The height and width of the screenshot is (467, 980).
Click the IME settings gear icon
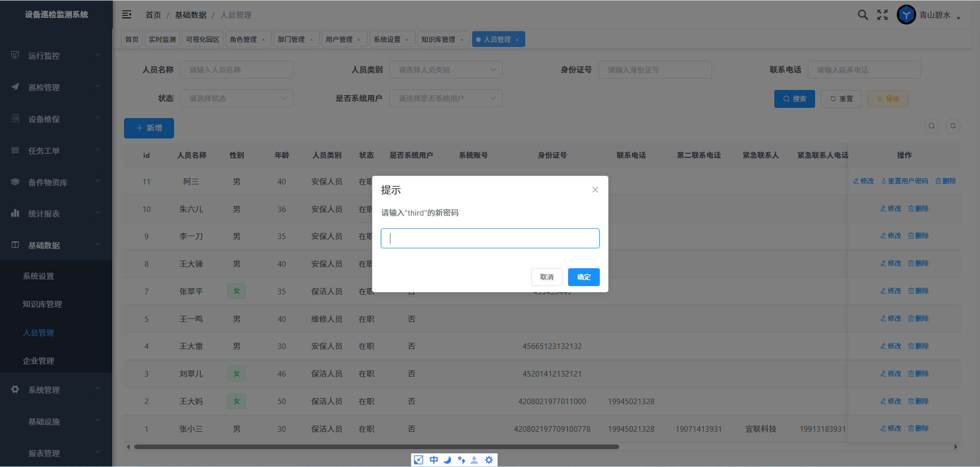click(x=489, y=460)
